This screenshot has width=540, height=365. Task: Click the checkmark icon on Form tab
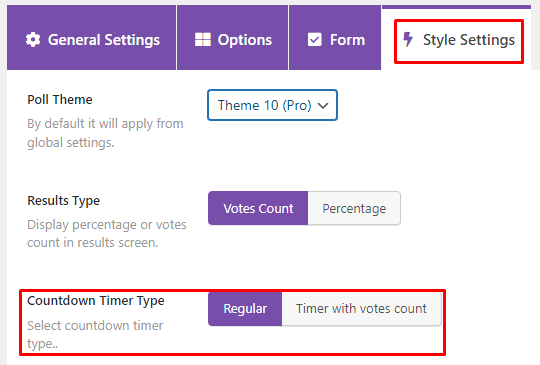314,40
